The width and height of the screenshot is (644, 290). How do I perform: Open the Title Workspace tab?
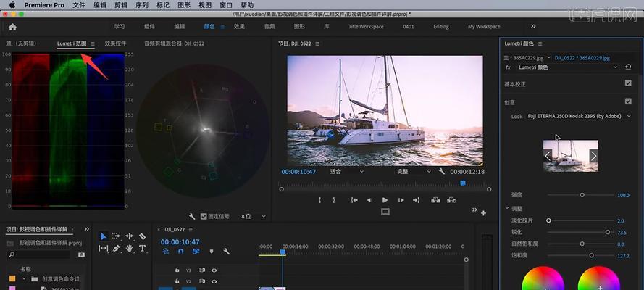click(366, 26)
